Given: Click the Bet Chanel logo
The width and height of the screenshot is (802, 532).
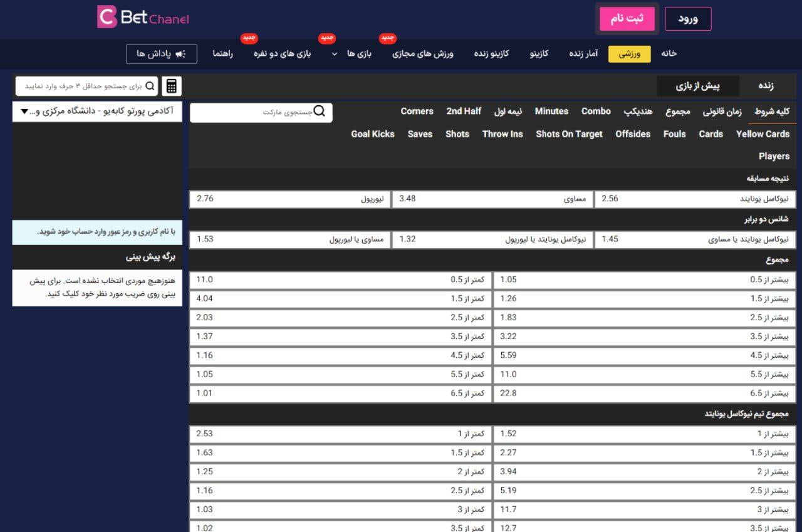Looking at the screenshot, I should (x=143, y=19).
